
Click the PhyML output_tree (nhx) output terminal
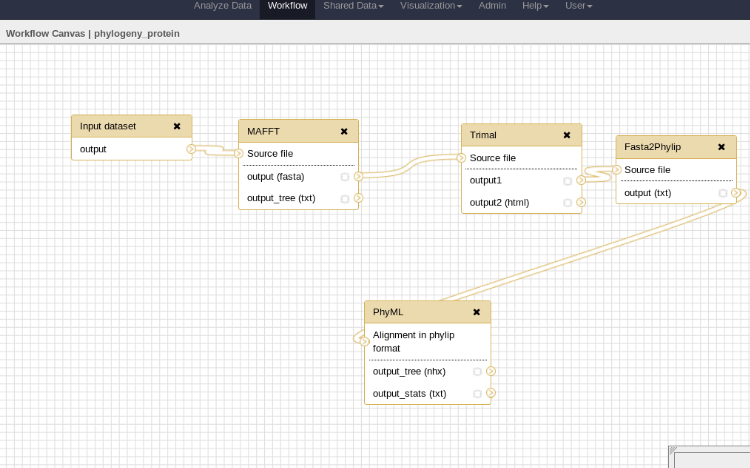pyautogui.click(x=491, y=371)
